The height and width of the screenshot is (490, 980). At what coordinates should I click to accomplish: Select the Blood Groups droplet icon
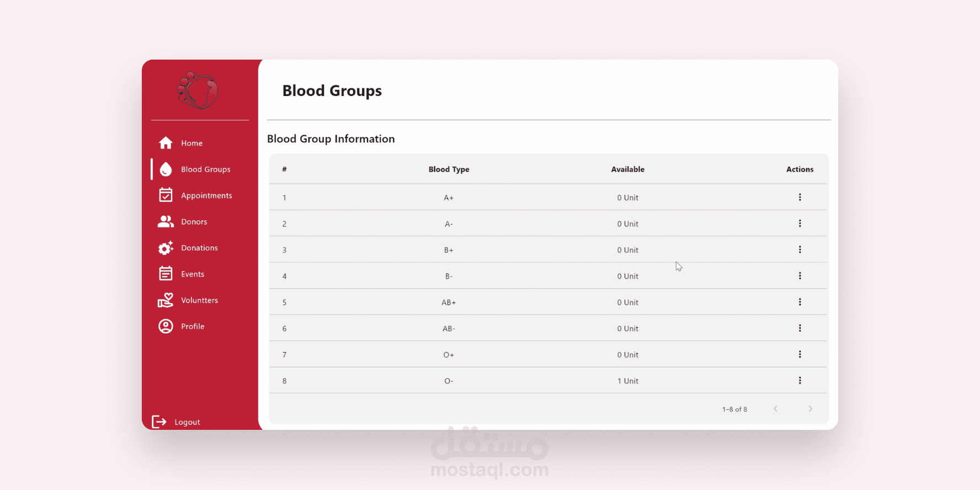(x=166, y=169)
